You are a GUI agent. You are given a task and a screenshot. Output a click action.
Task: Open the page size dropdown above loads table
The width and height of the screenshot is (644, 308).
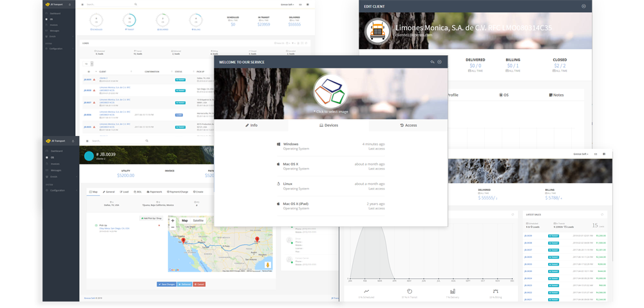click(x=88, y=64)
